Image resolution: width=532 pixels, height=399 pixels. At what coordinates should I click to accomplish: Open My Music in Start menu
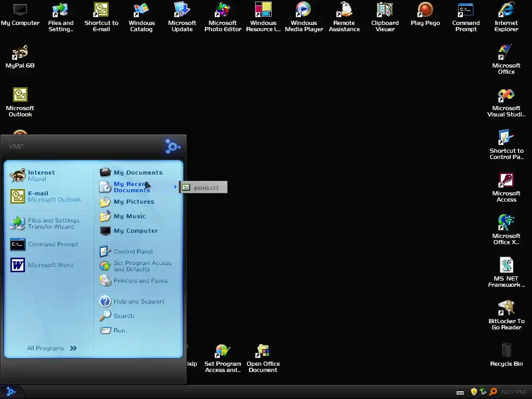138,216
